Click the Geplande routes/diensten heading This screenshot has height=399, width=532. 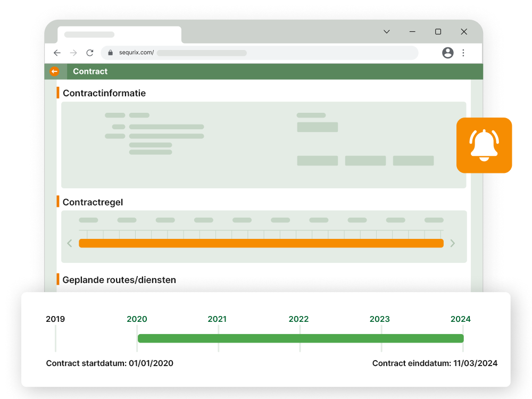[119, 280]
